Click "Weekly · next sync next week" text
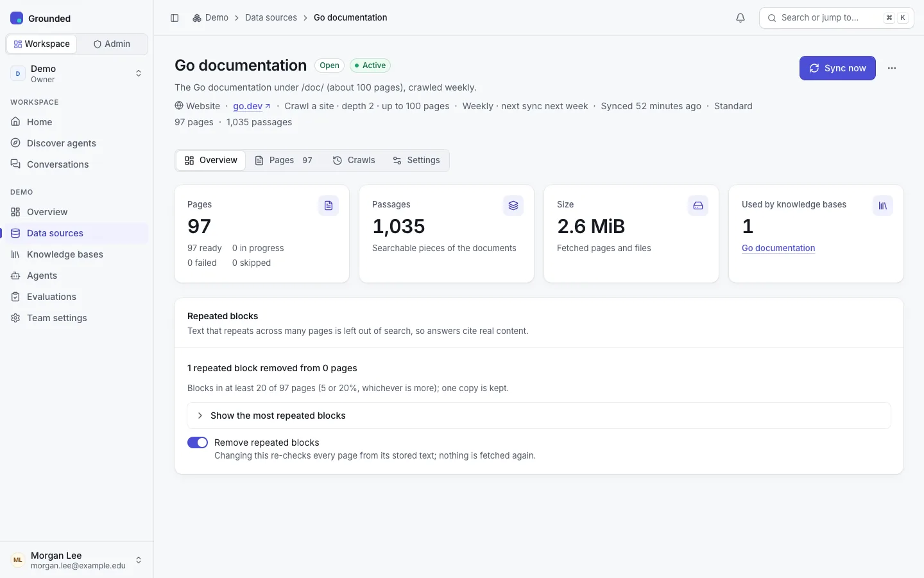Viewport: 924px width, 578px height. click(x=526, y=106)
